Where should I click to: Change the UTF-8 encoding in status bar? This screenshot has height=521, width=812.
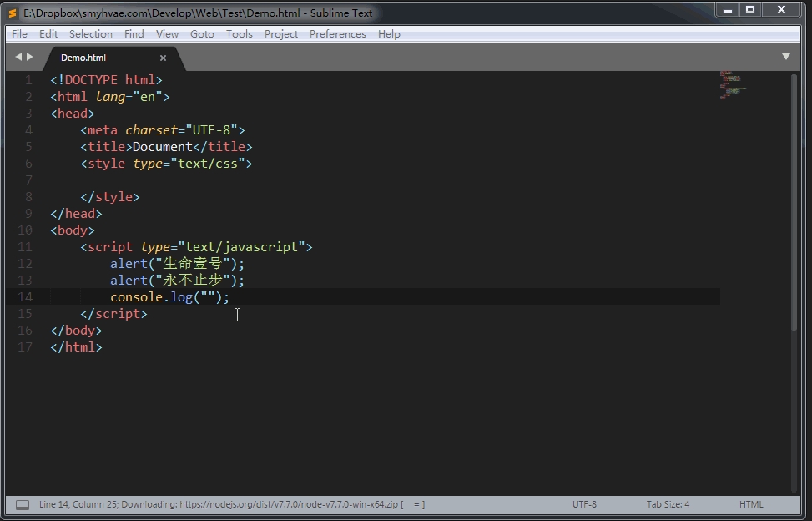[584, 504]
